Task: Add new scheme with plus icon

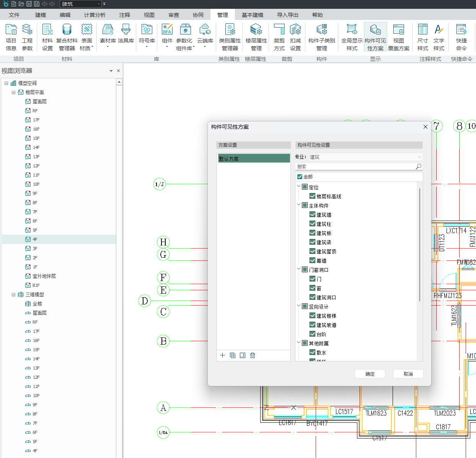Action: click(x=222, y=355)
